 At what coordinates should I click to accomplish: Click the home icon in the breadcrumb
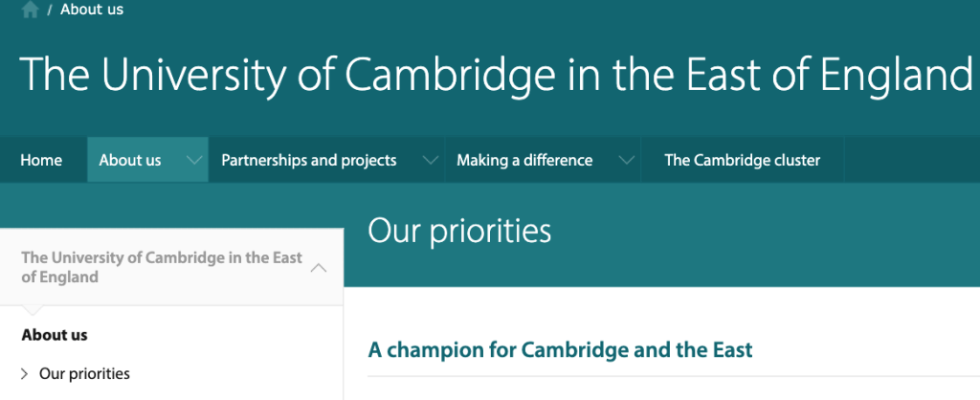29,10
